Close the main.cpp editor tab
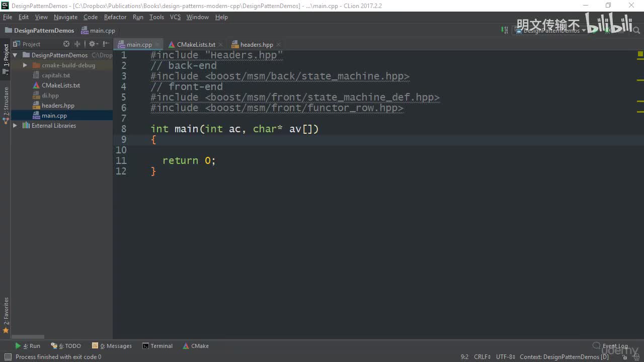 coord(157,45)
